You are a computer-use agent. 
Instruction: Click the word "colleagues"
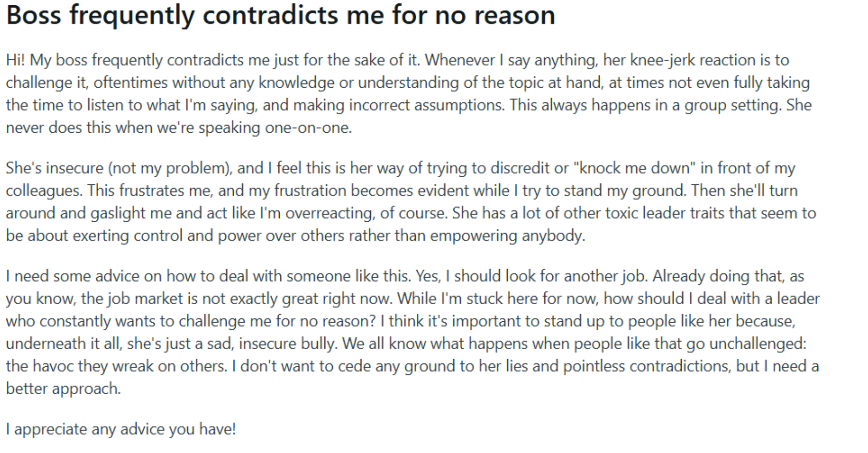(x=44, y=191)
